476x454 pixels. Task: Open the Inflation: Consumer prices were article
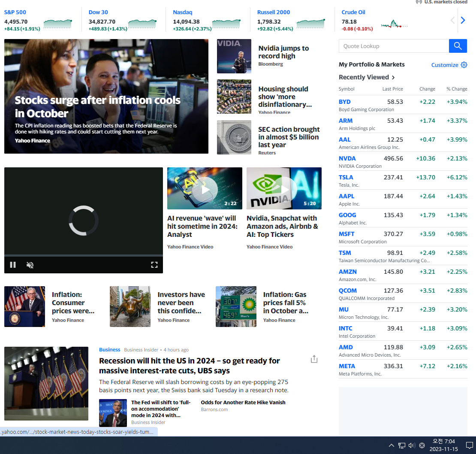point(73,303)
